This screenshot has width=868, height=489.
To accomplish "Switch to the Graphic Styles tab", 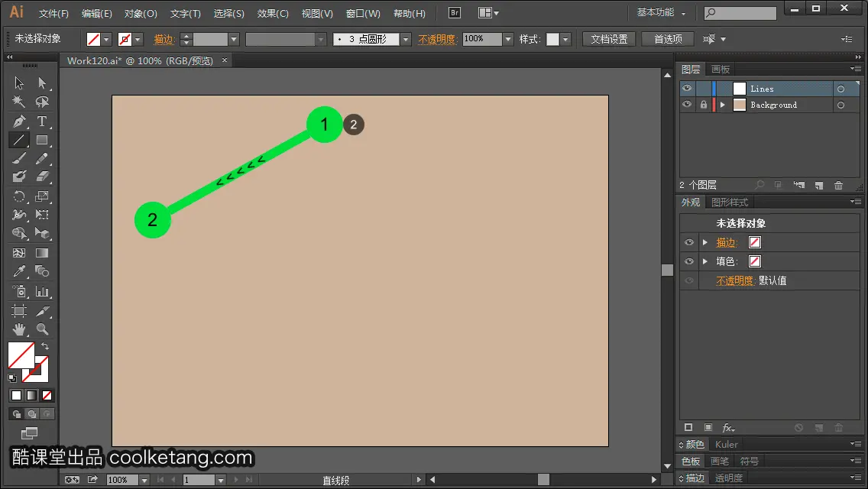I will pyautogui.click(x=730, y=202).
